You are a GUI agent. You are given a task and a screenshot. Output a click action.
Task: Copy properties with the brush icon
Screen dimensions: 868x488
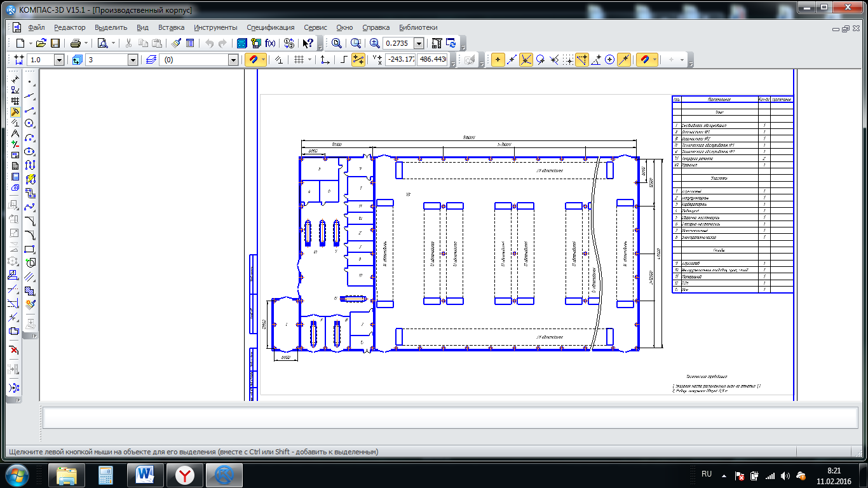click(x=176, y=43)
